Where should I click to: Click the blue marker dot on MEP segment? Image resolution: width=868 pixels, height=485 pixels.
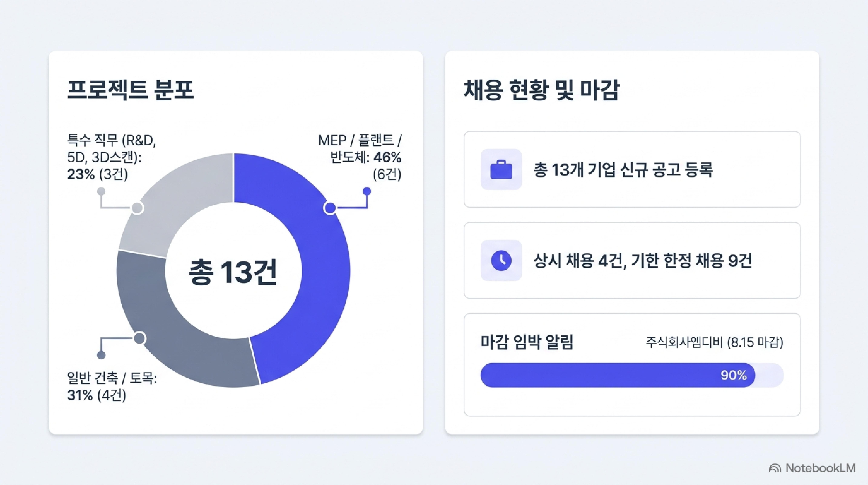pyautogui.click(x=330, y=208)
